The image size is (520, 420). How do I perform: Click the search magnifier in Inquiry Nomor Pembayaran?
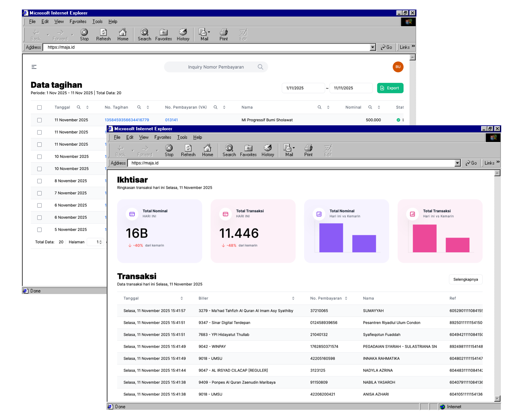260,67
